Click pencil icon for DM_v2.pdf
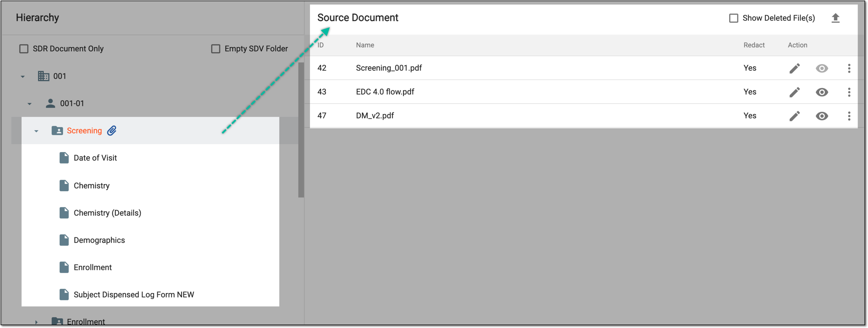868x328 pixels. [x=794, y=116]
